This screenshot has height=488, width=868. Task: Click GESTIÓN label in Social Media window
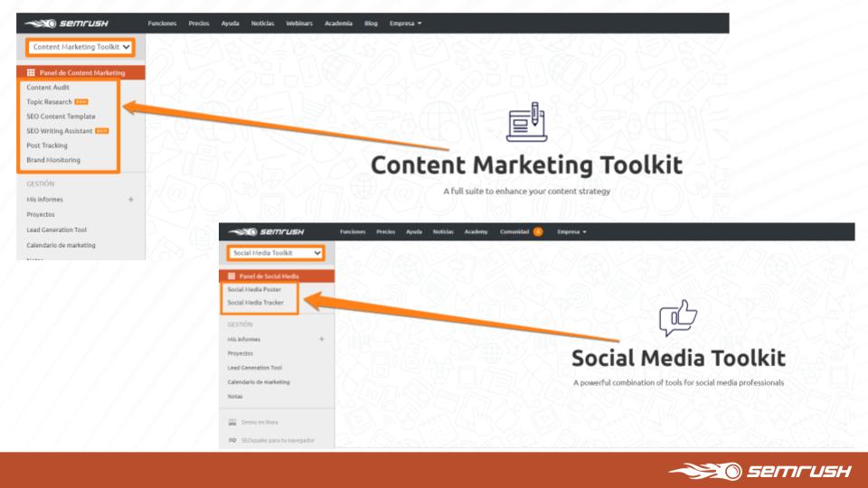pyautogui.click(x=240, y=324)
